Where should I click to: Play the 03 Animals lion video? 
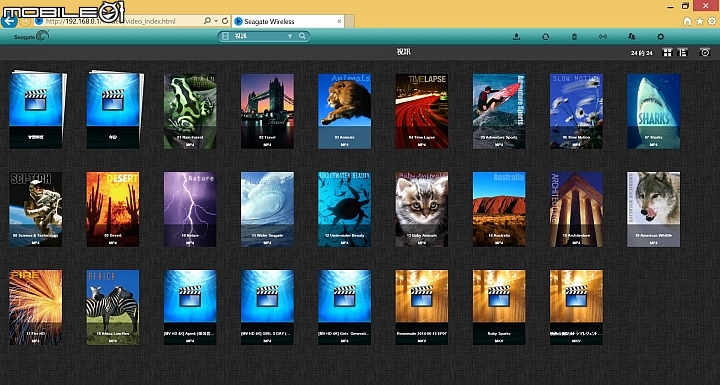344,111
